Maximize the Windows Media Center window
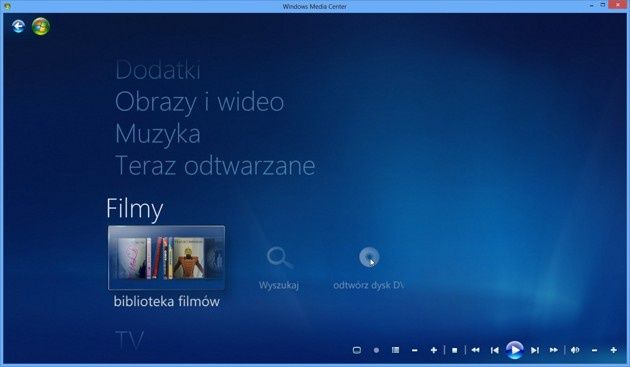630x367 pixels. [x=603, y=5]
